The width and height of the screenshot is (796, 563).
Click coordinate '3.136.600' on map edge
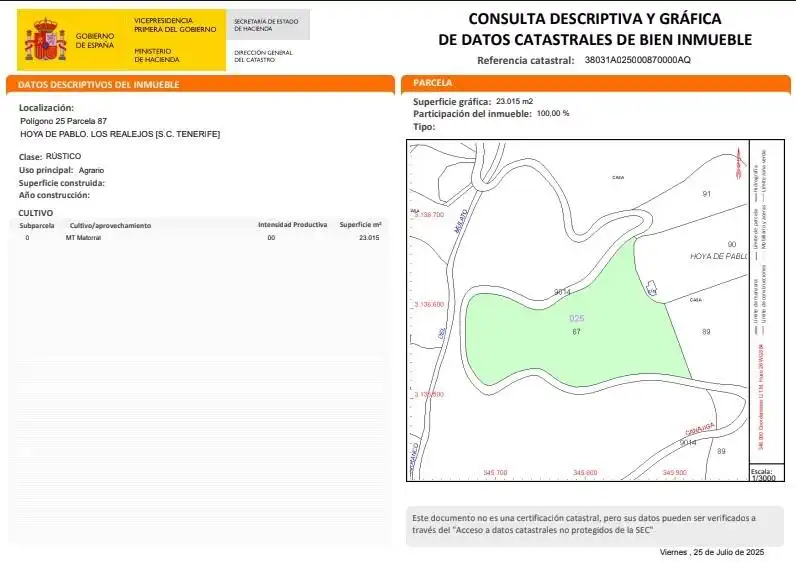coord(429,305)
